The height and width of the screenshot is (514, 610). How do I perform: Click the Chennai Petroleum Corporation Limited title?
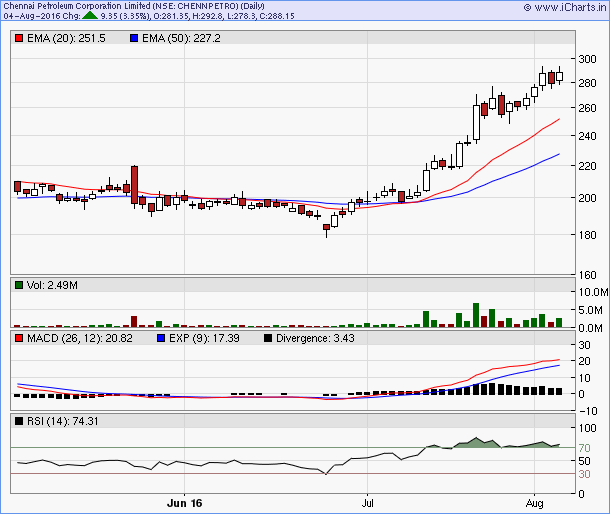(134, 6)
